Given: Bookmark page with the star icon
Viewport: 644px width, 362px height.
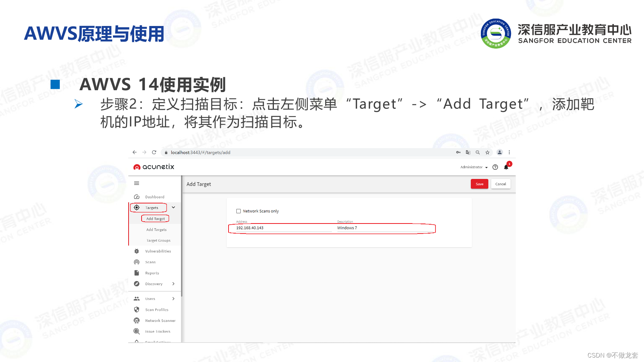Looking at the screenshot, I should click(487, 152).
